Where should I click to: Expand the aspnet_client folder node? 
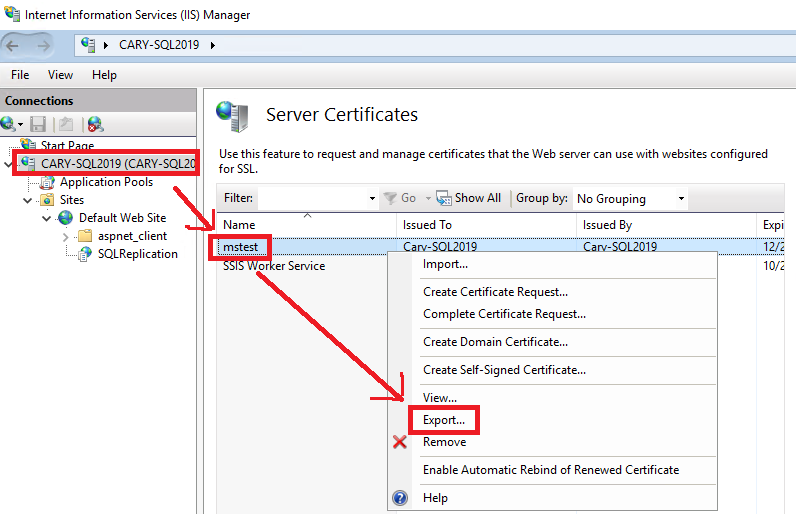click(65, 237)
